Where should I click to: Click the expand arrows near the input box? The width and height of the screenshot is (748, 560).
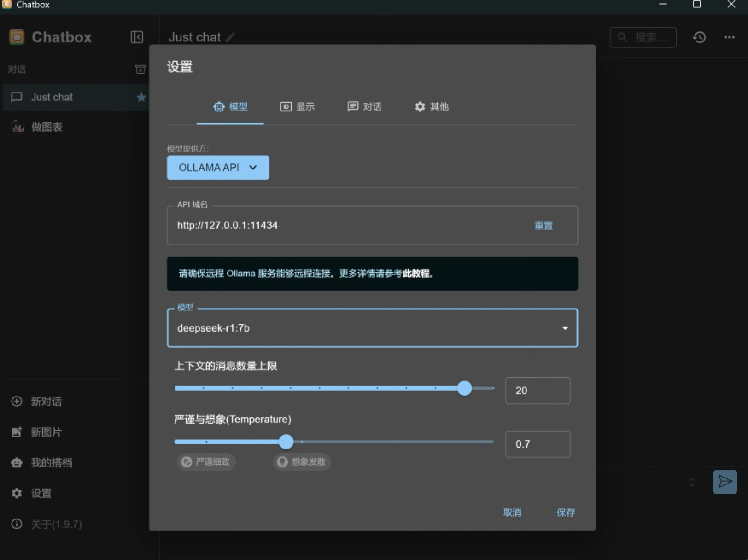pos(692,482)
